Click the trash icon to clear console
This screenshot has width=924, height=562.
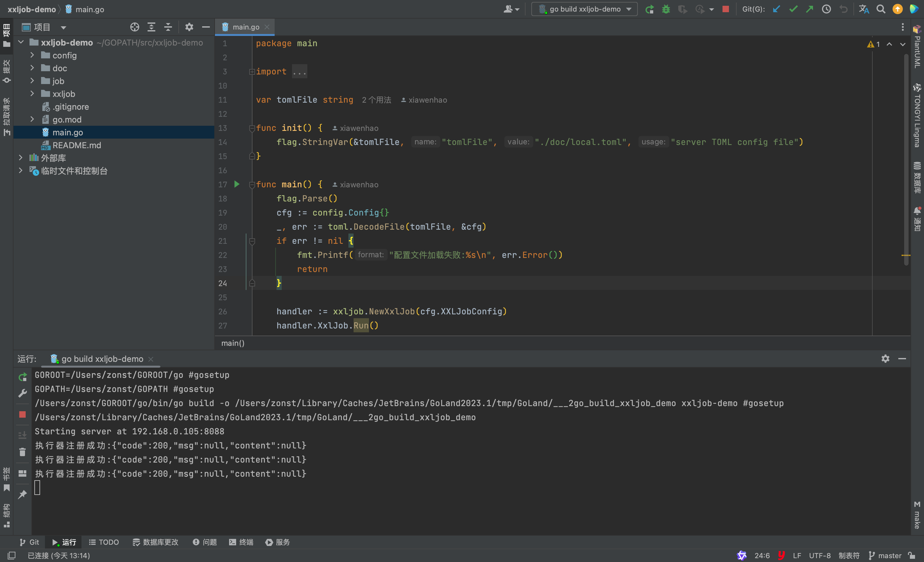coord(22,452)
